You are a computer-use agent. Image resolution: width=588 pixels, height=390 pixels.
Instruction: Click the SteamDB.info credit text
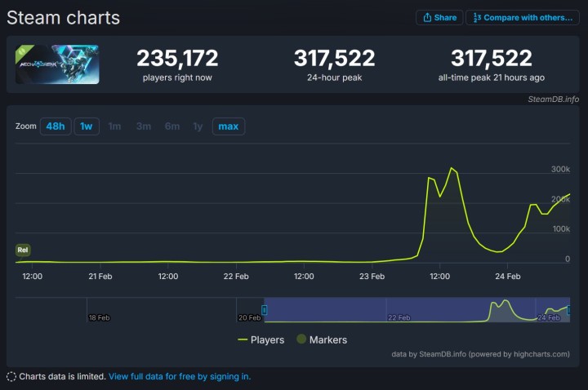[553, 100]
